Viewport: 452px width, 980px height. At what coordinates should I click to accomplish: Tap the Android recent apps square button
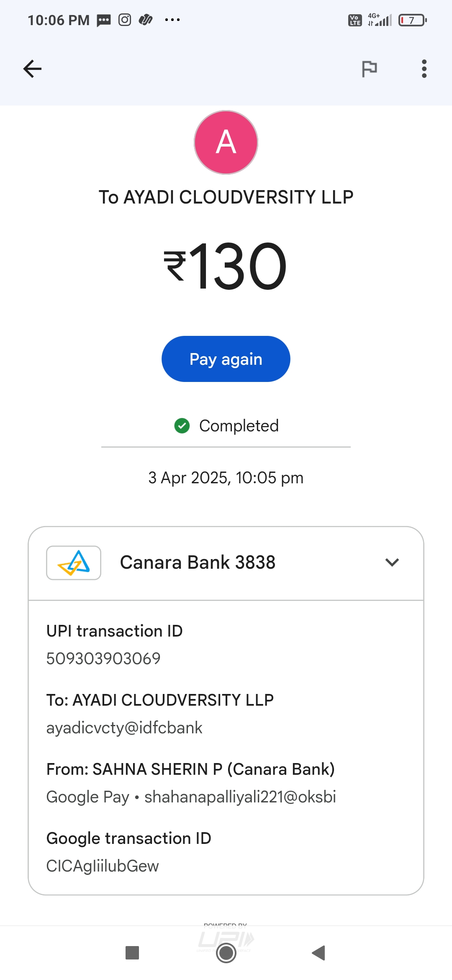132,953
